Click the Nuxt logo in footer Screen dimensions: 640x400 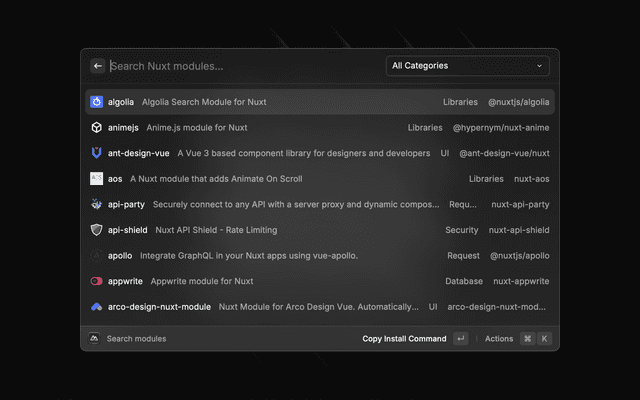click(x=94, y=339)
